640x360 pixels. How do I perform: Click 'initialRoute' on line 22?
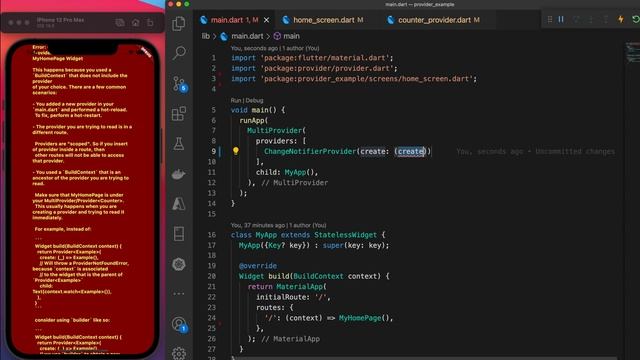(281, 297)
